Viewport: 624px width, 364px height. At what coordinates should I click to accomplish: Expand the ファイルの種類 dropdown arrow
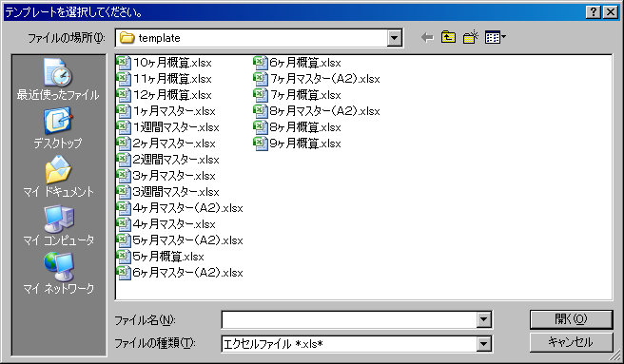483,344
